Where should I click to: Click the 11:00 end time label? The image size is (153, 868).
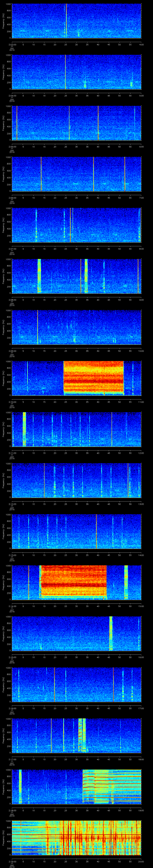tap(141, 402)
